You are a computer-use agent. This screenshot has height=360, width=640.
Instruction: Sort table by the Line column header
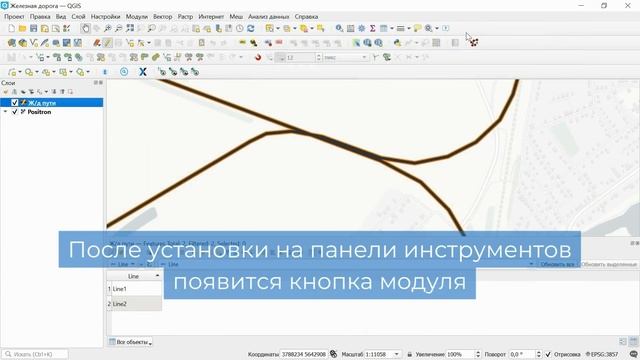tap(134, 276)
